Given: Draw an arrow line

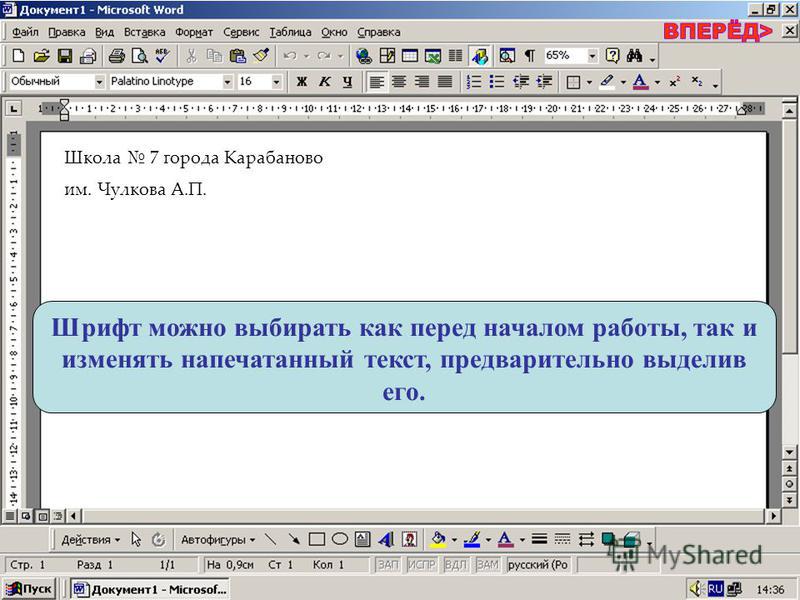Looking at the screenshot, I should coord(294,539).
